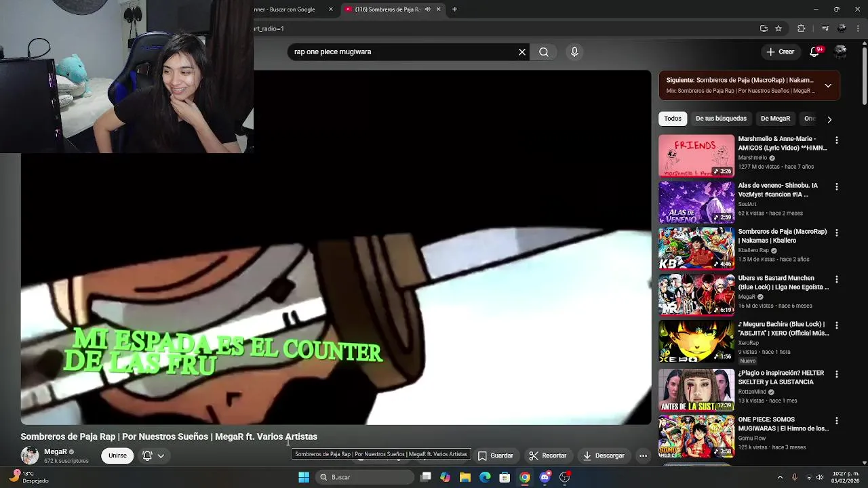Viewport: 868px width, 488px height.
Task: Open options for Marshmello AMIGOS video
Action: (x=836, y=140)
